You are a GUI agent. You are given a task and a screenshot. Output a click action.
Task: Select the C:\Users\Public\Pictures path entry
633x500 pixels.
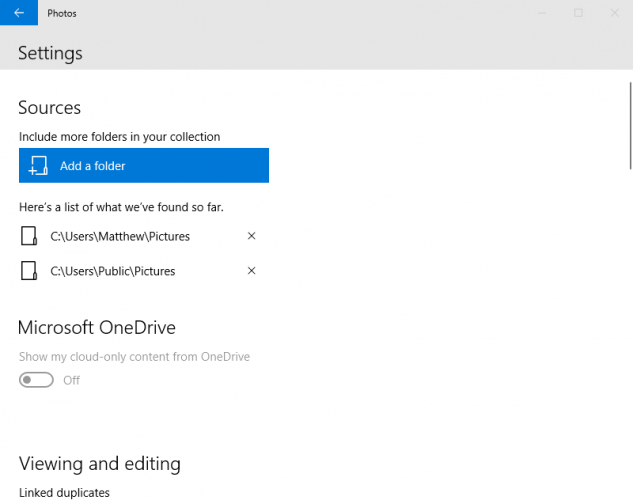click(113, 271)
